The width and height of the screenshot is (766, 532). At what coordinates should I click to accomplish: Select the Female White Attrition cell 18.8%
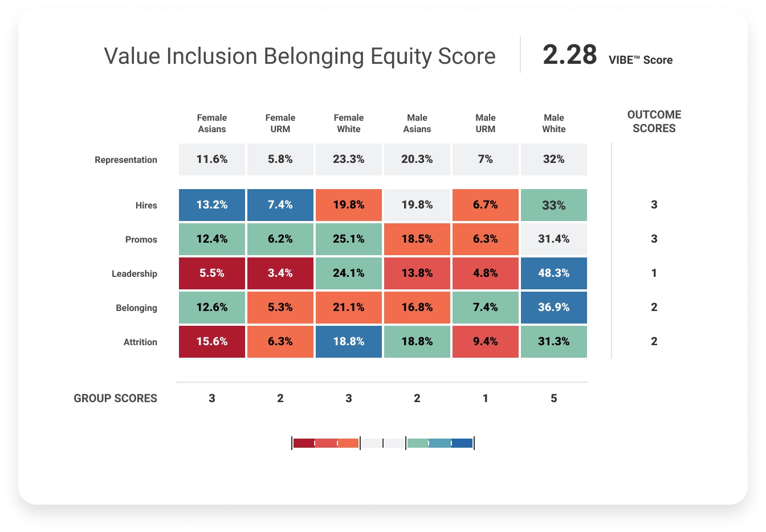[x=349, y=342]
